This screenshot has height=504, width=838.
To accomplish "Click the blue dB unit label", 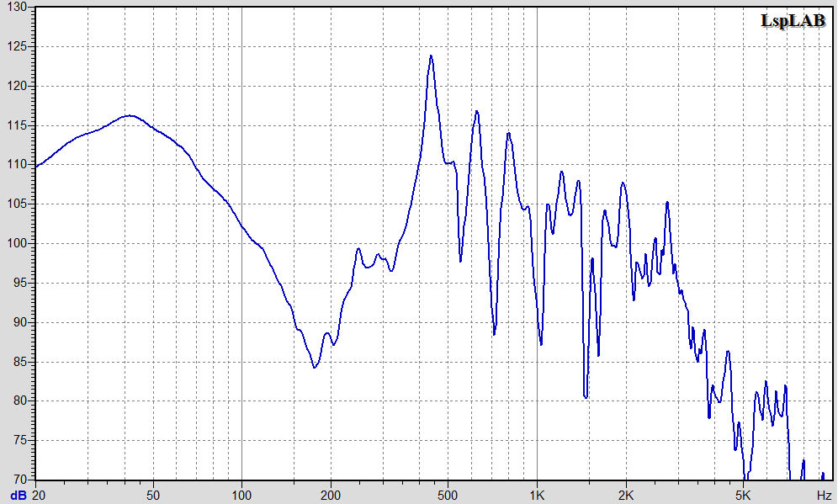I will tap(19, 496).
